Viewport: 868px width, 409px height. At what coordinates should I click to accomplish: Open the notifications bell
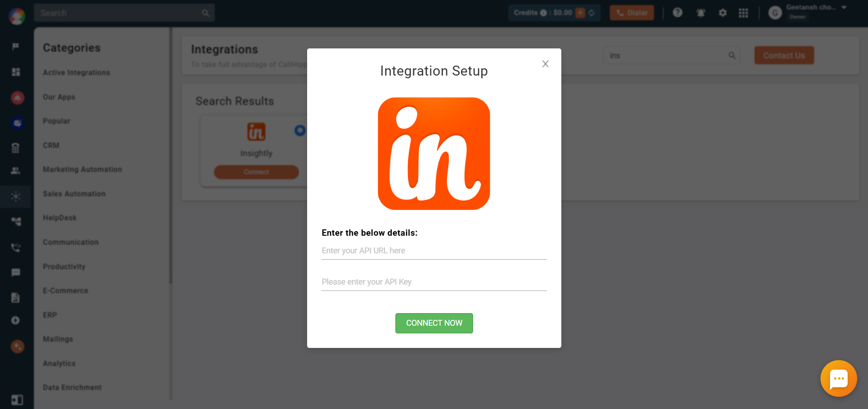click(701, 13)
